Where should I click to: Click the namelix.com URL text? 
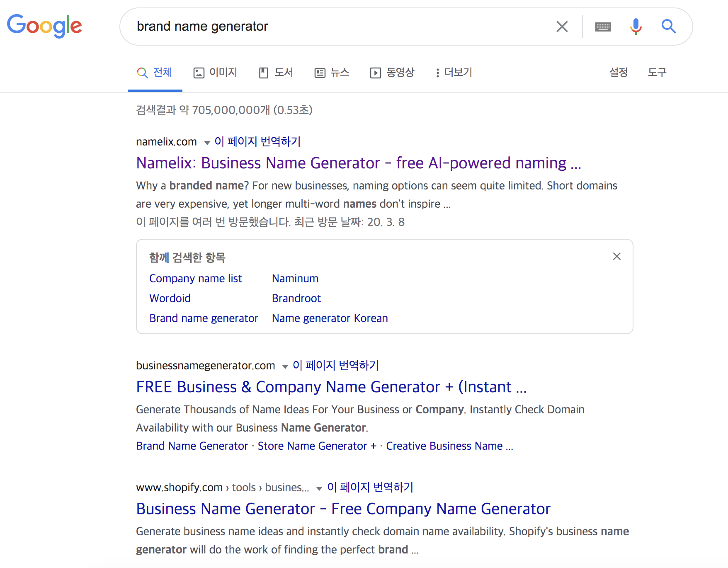[166, 142]
